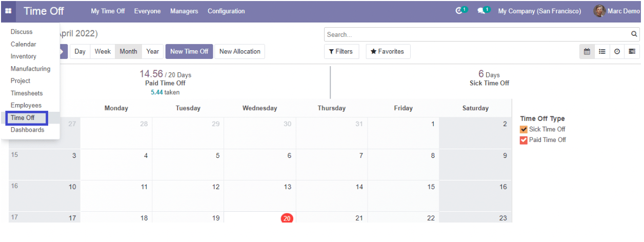Select Employees in the apps menu
The image size is (644, 242).
point(26,105)
